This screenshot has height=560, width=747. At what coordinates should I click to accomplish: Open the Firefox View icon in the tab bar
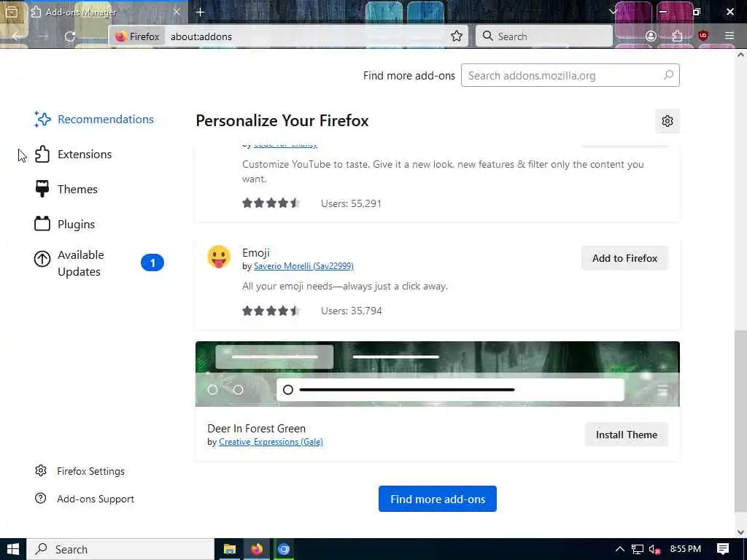coord(12,12)
